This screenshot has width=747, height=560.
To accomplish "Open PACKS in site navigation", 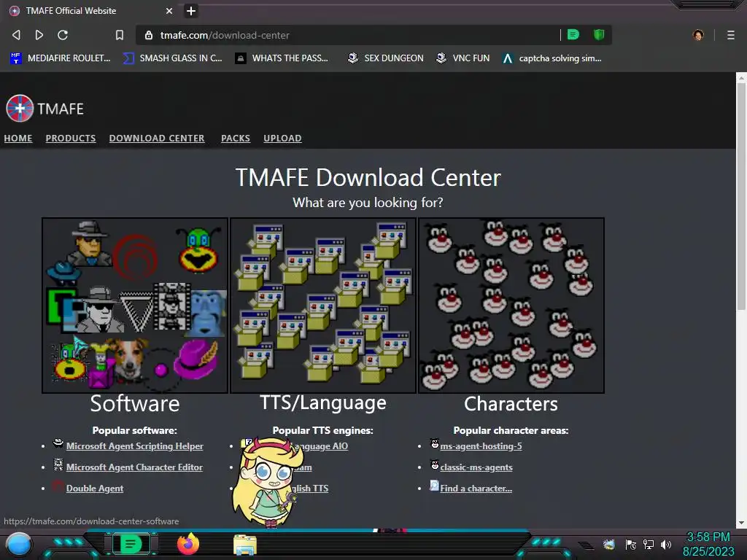I will pyautogui.click(x=236, y=138).
